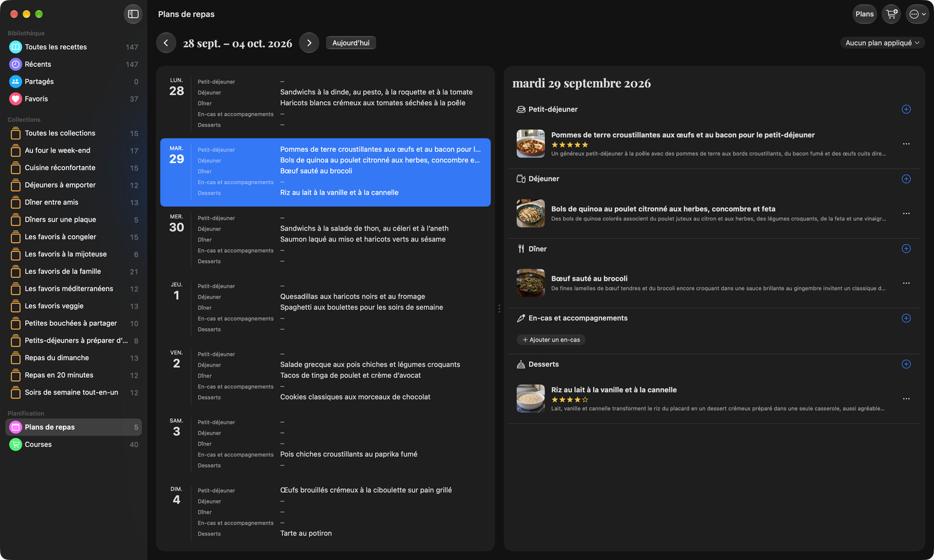Open the Courses shopping list
Viewport: 934px width, 560px height.
tap(73, 445)
